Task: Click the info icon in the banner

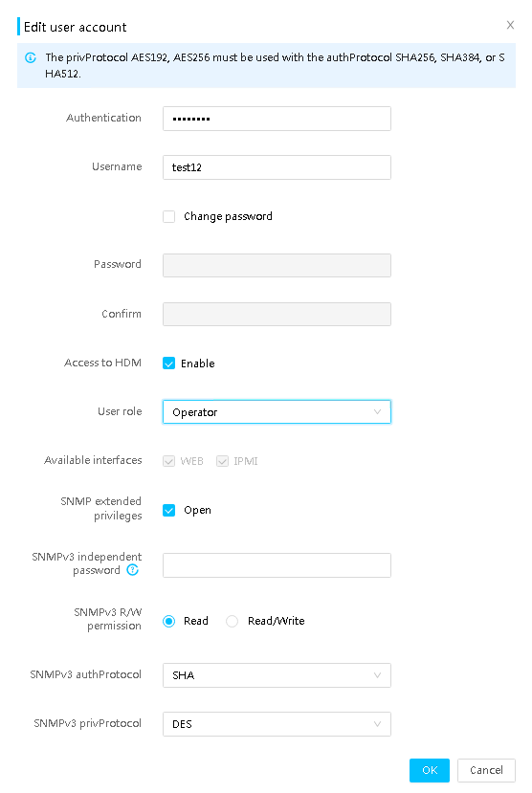Action: [x=31, y=57]
